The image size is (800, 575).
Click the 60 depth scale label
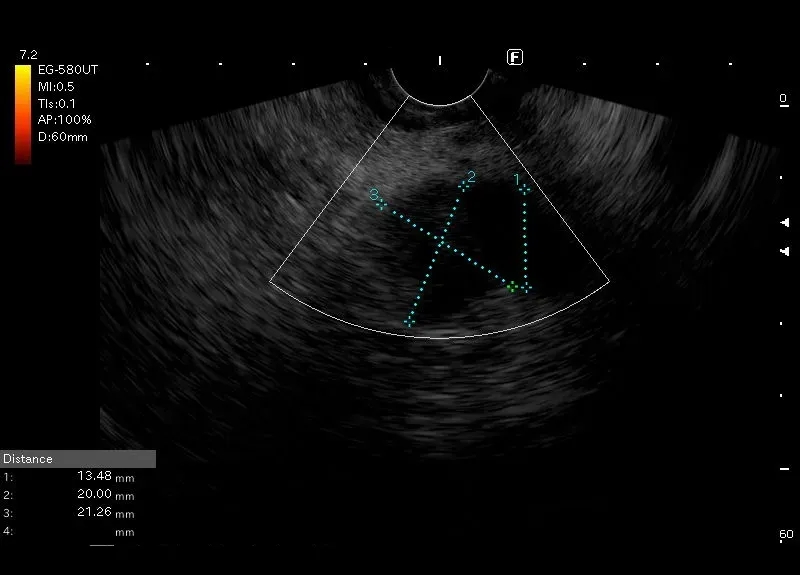[x=786, y=535]
